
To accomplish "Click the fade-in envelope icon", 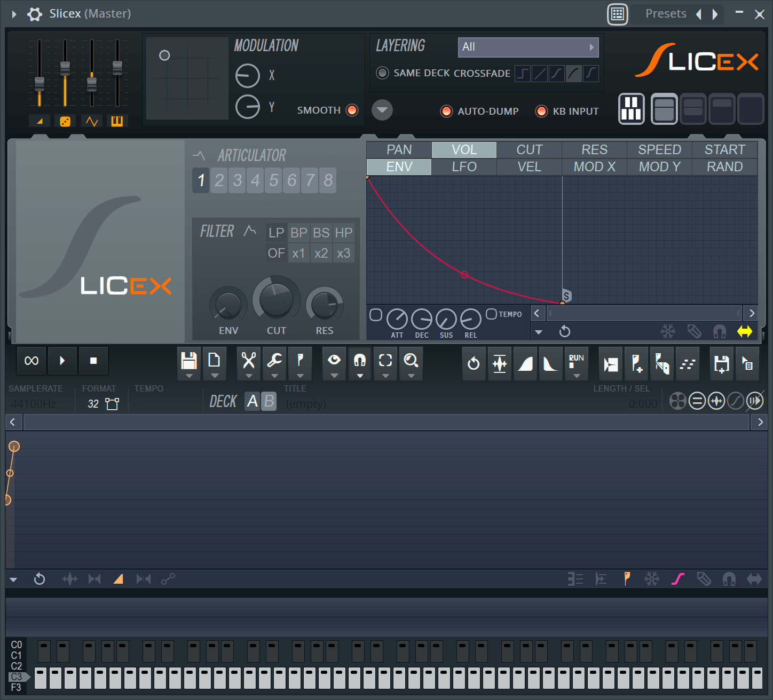I will [x=525, y=363].
